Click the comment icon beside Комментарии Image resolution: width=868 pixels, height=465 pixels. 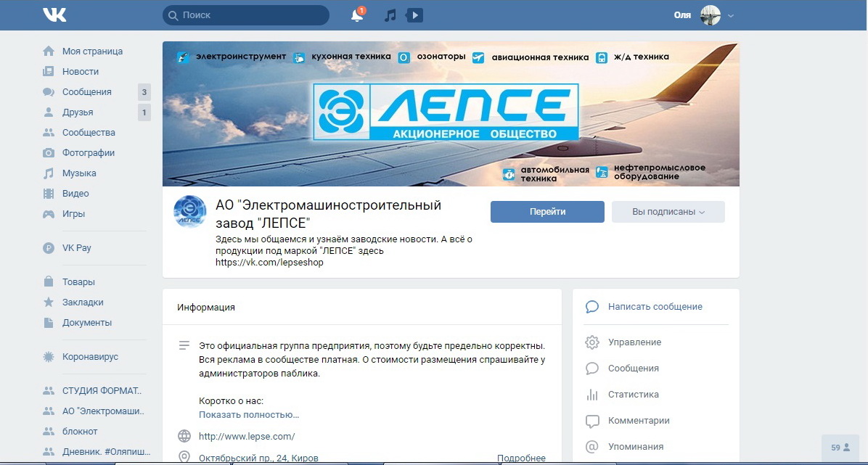pyautogui.click(x=592, y=421)
